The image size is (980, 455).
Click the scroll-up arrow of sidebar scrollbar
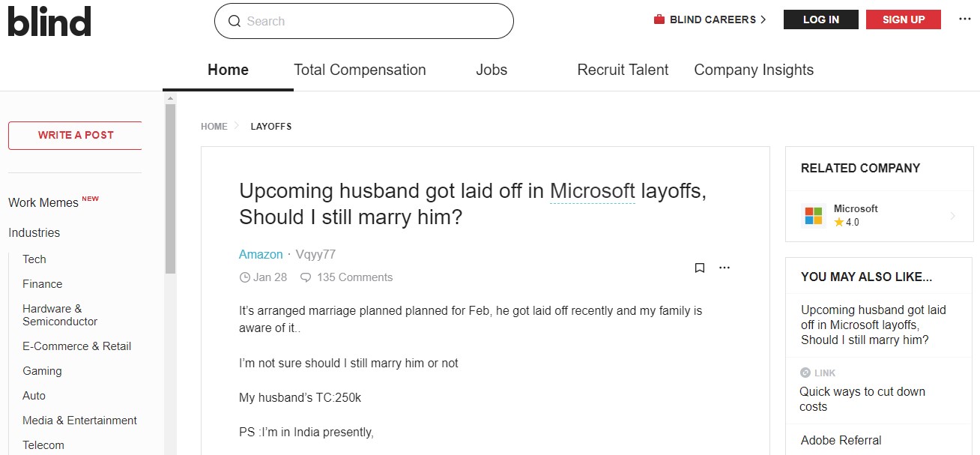[x=170, y=98]
